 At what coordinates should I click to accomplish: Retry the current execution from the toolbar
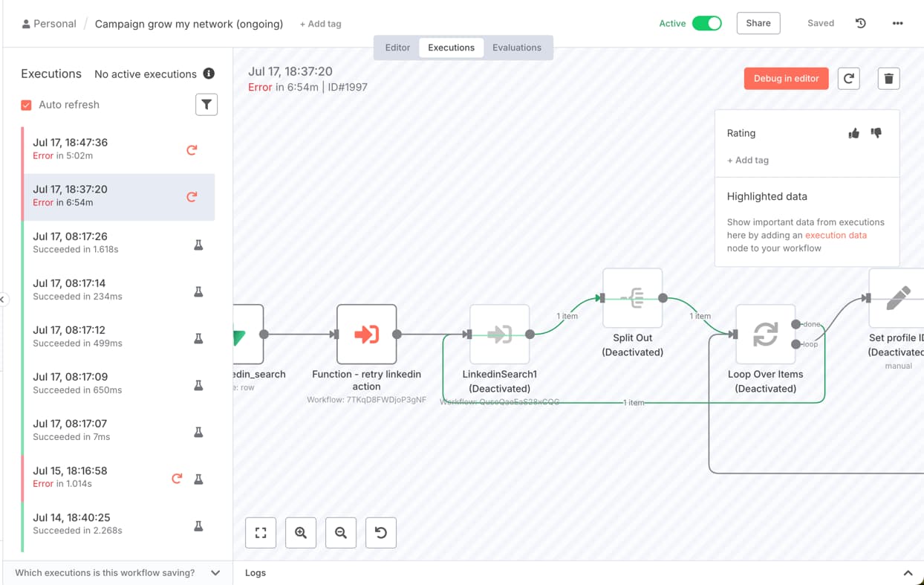click(849, 78)
